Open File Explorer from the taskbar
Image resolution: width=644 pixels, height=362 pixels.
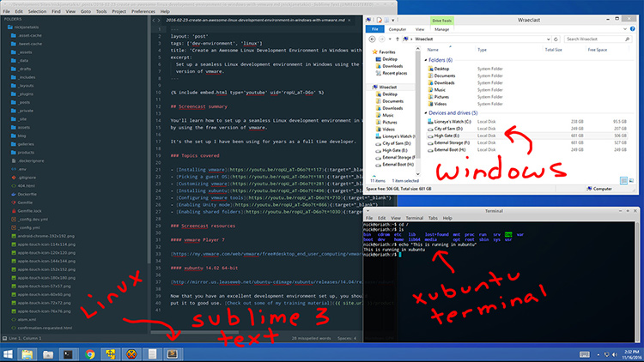[x=27, y=354]
